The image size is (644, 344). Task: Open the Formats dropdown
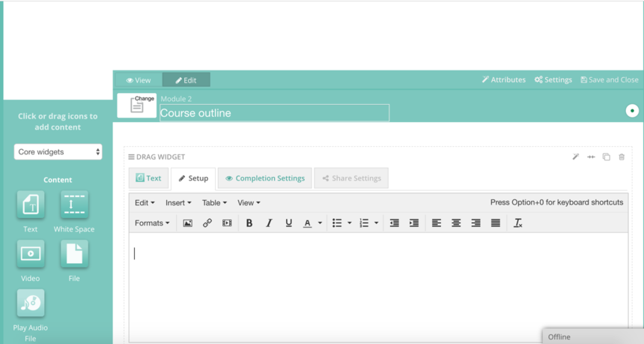tap(152, 223)
